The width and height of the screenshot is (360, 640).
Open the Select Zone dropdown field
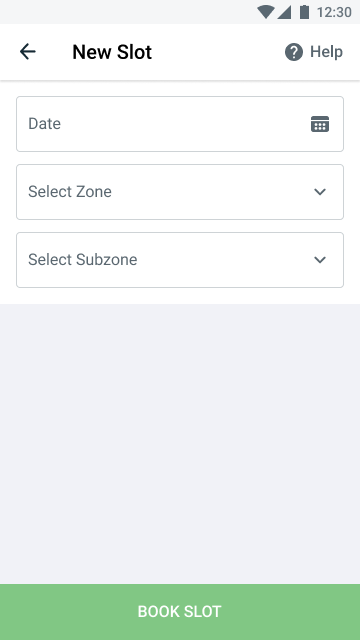point(180,192)
